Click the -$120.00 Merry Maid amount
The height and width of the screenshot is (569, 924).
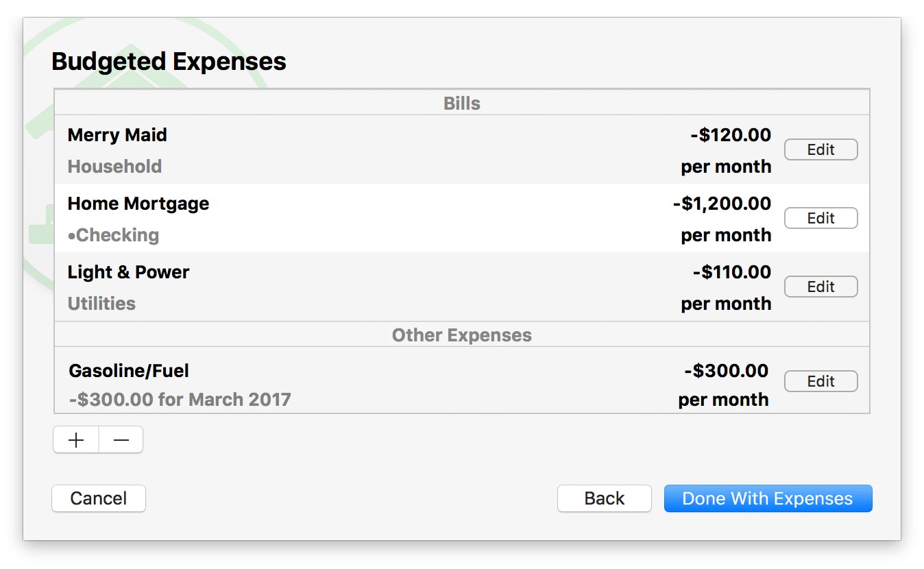(x=731, y=135)
